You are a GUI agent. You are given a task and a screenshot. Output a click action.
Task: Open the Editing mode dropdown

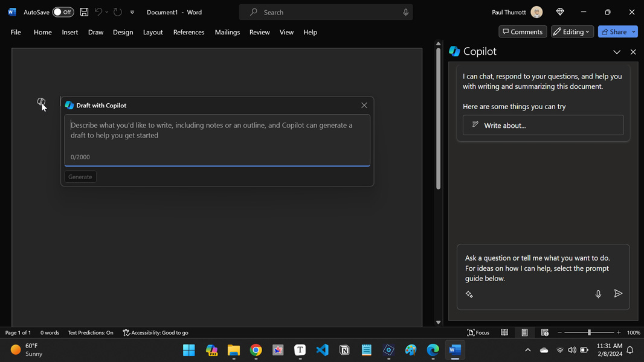572,31
